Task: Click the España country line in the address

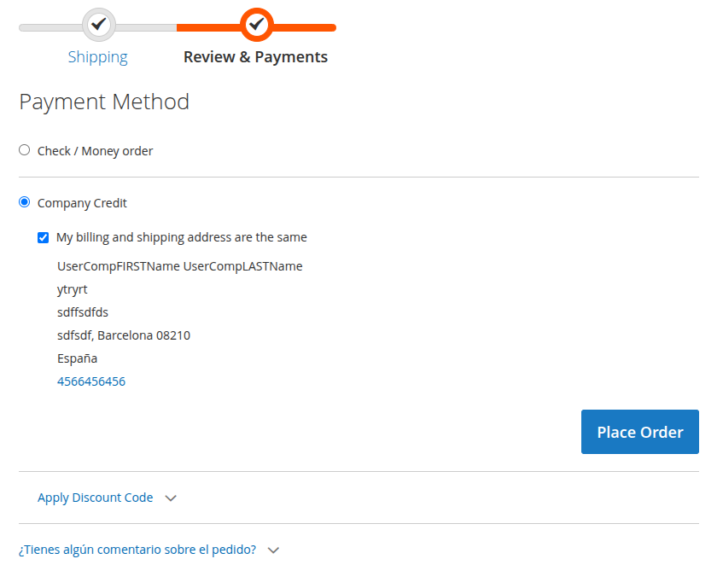Action: point(76,358)
